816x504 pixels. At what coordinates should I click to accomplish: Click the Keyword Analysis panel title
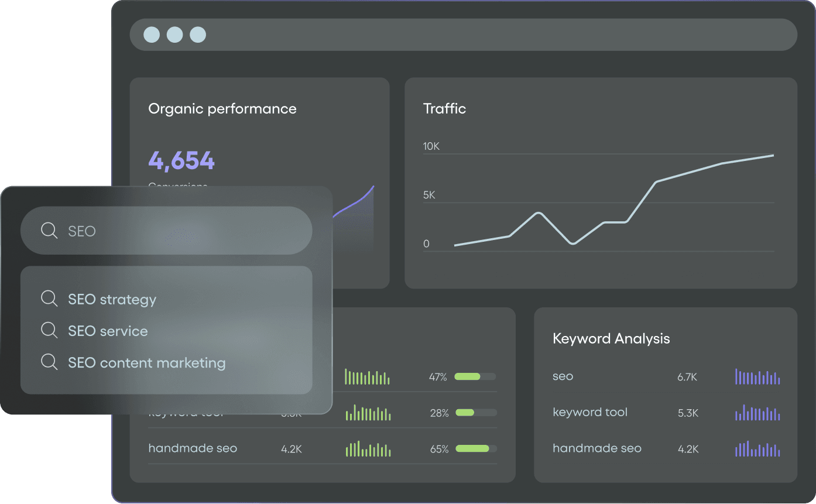pyautogui.click(x=611, y=338)
